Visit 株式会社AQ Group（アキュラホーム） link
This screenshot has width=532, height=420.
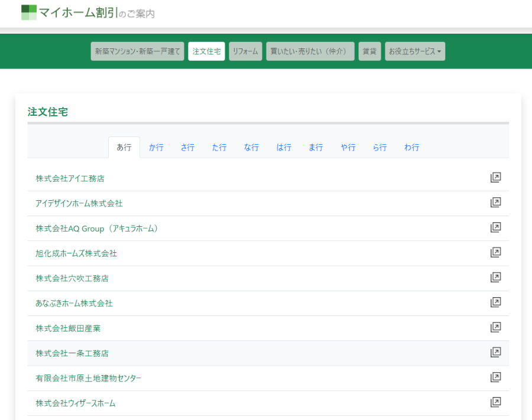coord(97,229)
